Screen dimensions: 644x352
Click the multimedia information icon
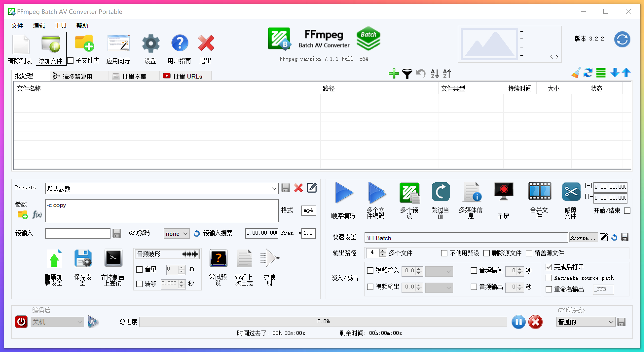[x=471, y=192]
